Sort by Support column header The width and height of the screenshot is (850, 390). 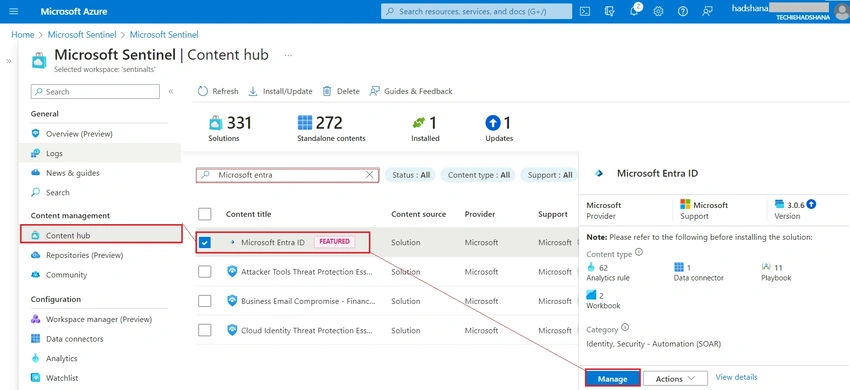[x=553, y=214]
